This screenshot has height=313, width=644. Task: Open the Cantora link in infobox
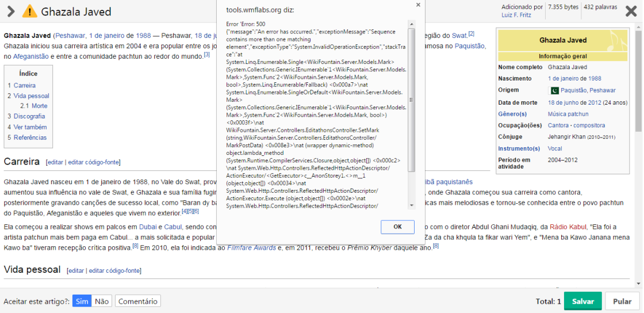point(558,125)
